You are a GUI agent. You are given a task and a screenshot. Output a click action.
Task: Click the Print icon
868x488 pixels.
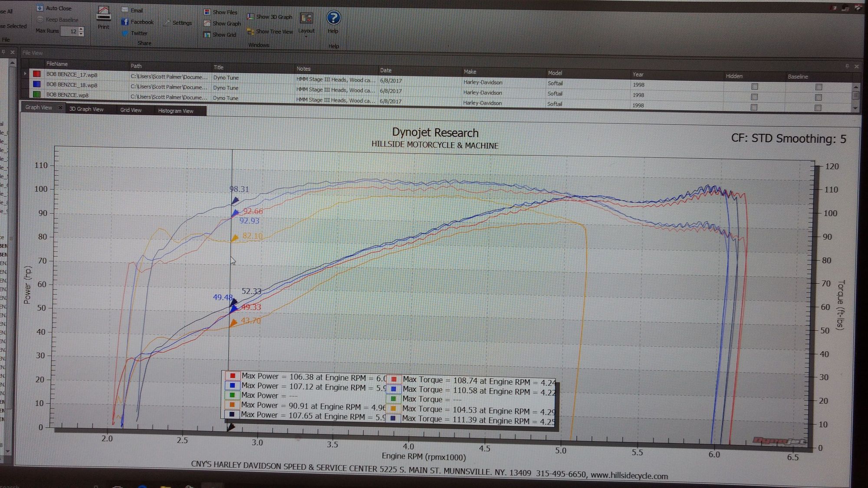coord(103,14)
